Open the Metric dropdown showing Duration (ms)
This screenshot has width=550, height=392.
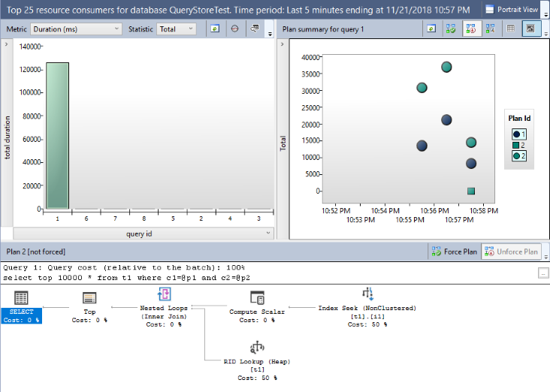(x=75, y=29)
